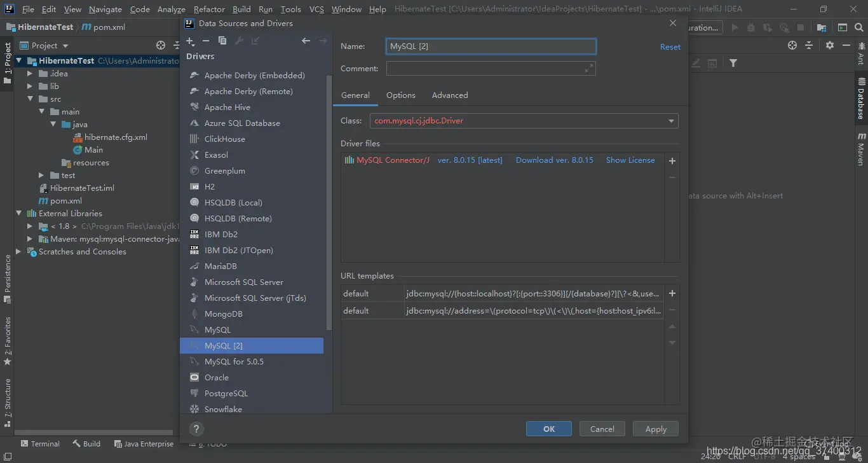Expand the test folder
The width and height of the screenshot is (868, 463).
41,176
